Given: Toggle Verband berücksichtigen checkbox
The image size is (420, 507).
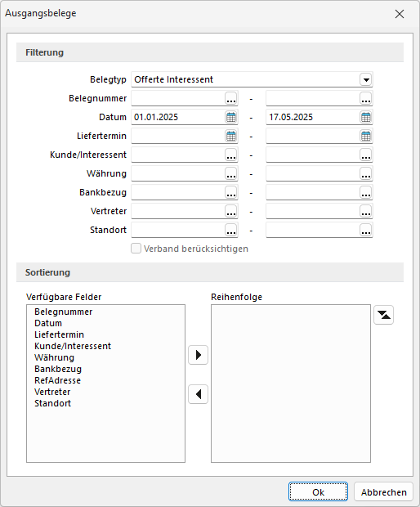Looking at the screenshot, I should [136, 249].
